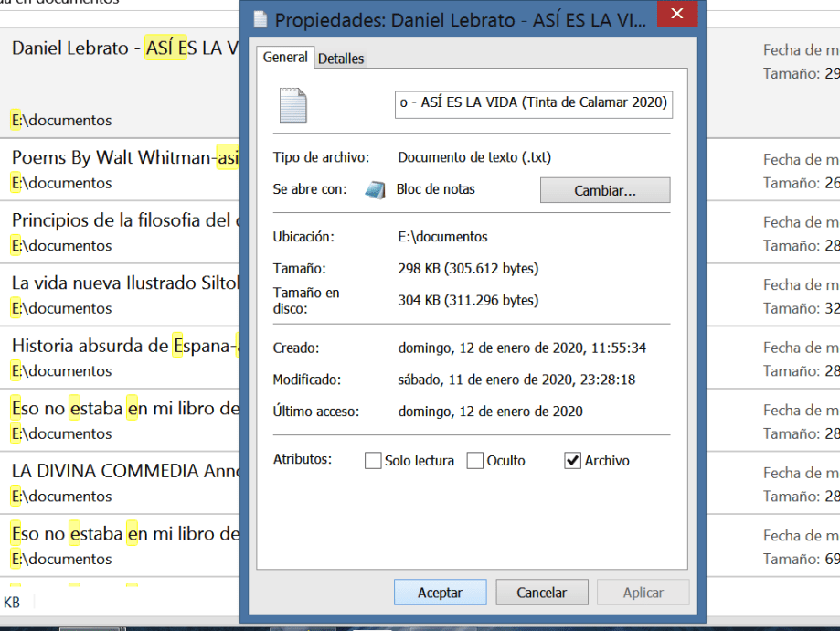Close the Propiedades dialog with the red X
The height and width of the screenshot is (631, 840).
point(676,15)
